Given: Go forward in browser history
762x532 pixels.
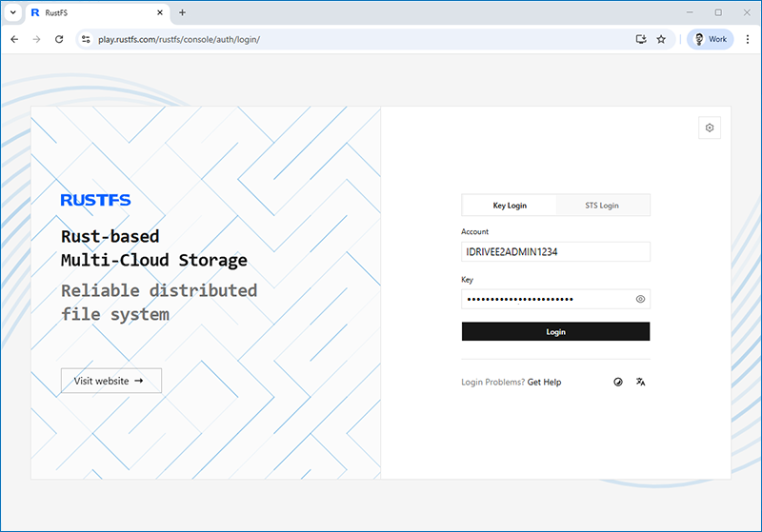Looking at the screenshot, I should point(36,39).
